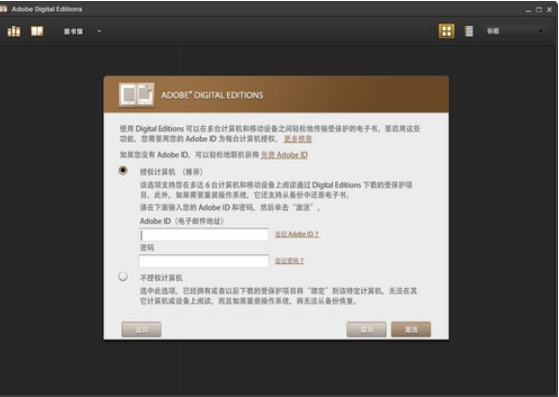559x397 pixels.
Task: Click inside the password input field
Action: pos(204,261)
